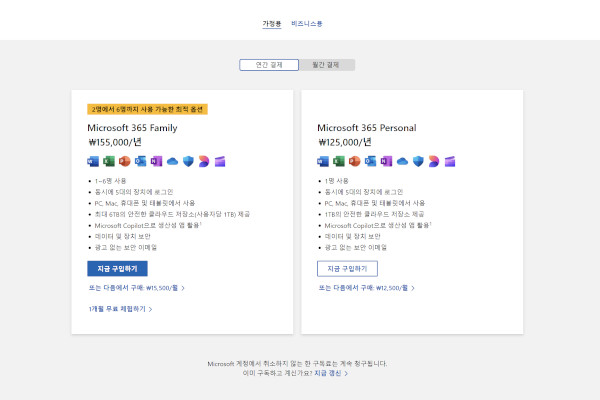Screen dimensions: 600x400
Task: Click the Microsoft 365 Family title
Action: [132, 128]
